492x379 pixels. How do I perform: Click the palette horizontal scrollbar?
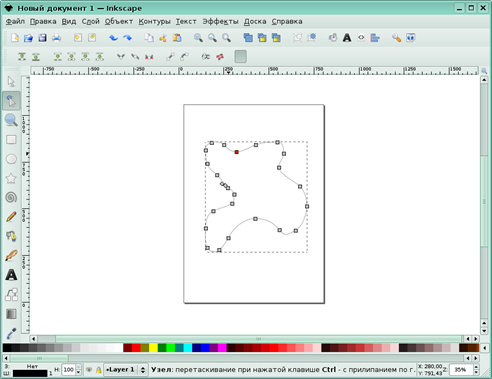[39, 358]
